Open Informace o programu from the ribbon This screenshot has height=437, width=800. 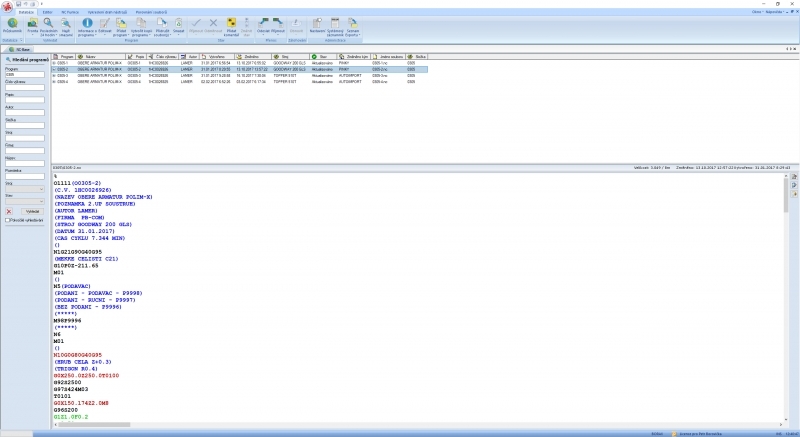(86, 22)
